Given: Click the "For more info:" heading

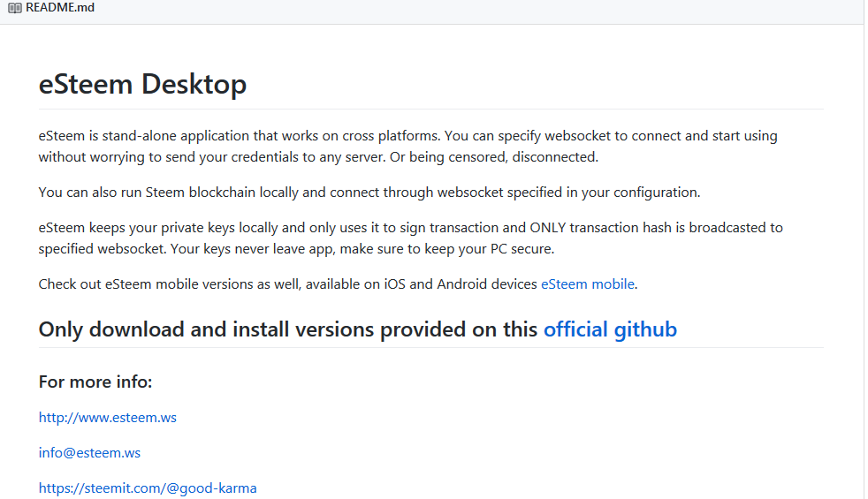Looking at the screenshot, I should [95, 382].
